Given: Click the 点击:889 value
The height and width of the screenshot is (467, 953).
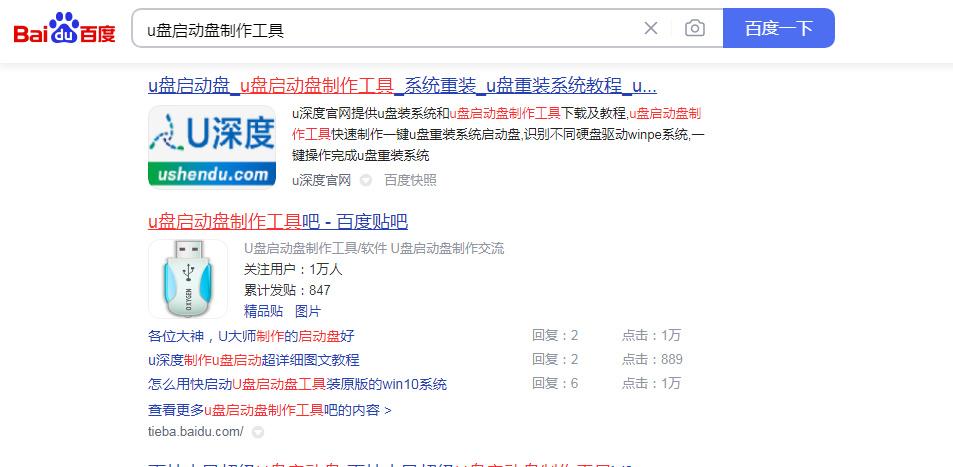Looking at the screenshot, I should (652, 359).
